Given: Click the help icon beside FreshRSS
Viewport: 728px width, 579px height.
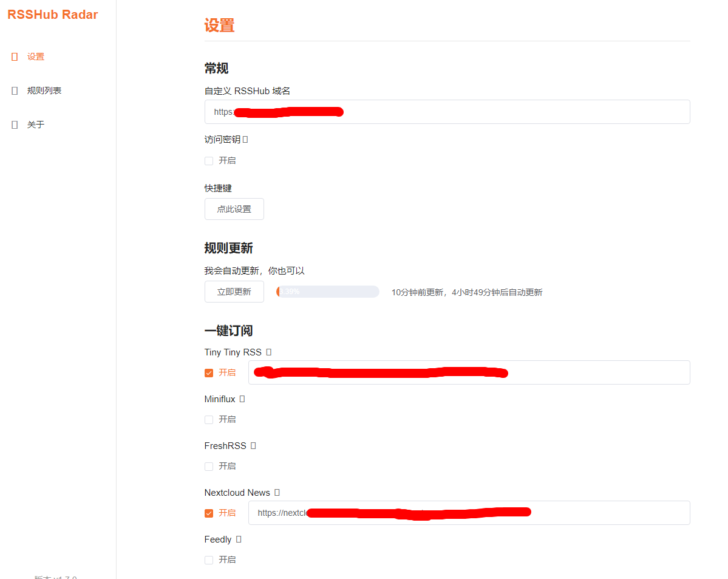Looking at the screenshot, I should click(253, 445).
